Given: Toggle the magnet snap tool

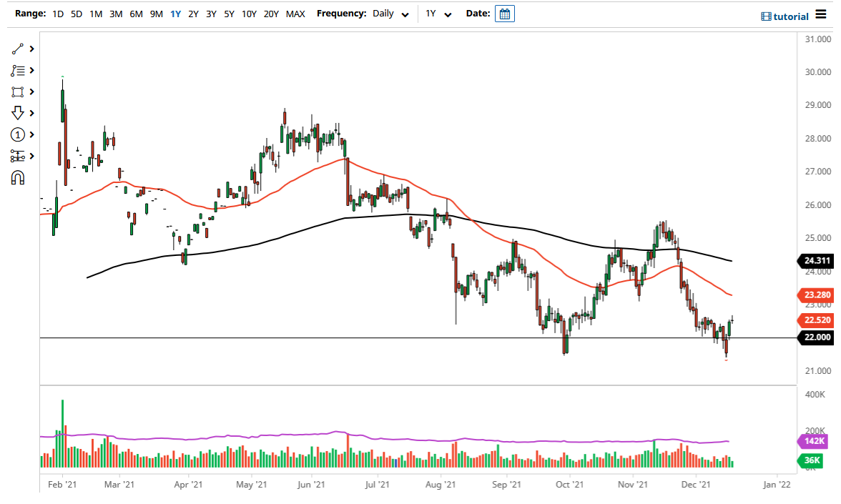Looking at the screenshot, I should click(x=18, y=177).
